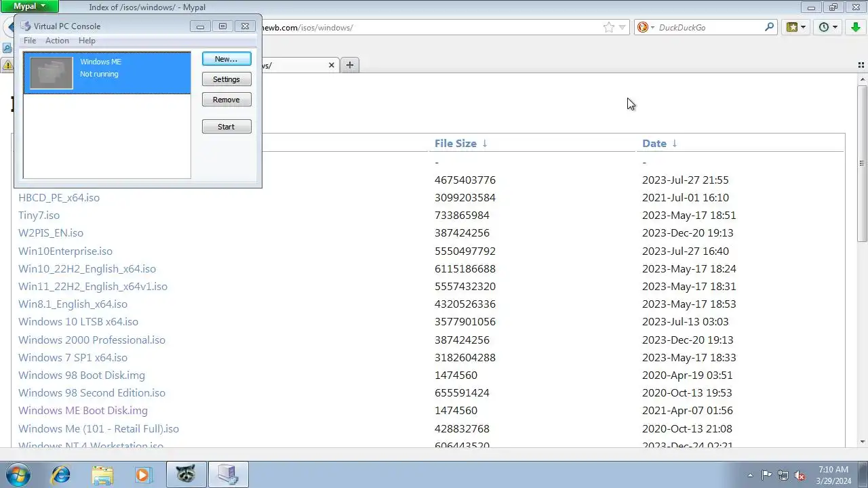
Task: Open virtual machine Settings button
Action: tap(226, 79)
